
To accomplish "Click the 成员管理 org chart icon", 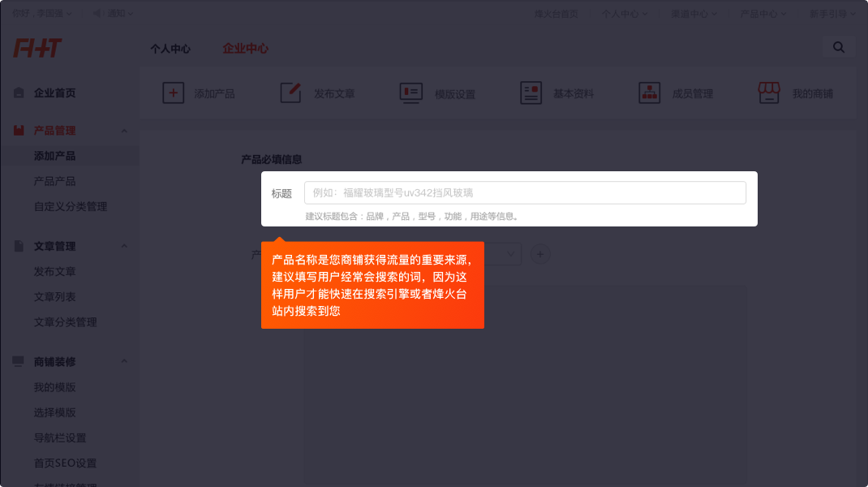I will (649, 93).
